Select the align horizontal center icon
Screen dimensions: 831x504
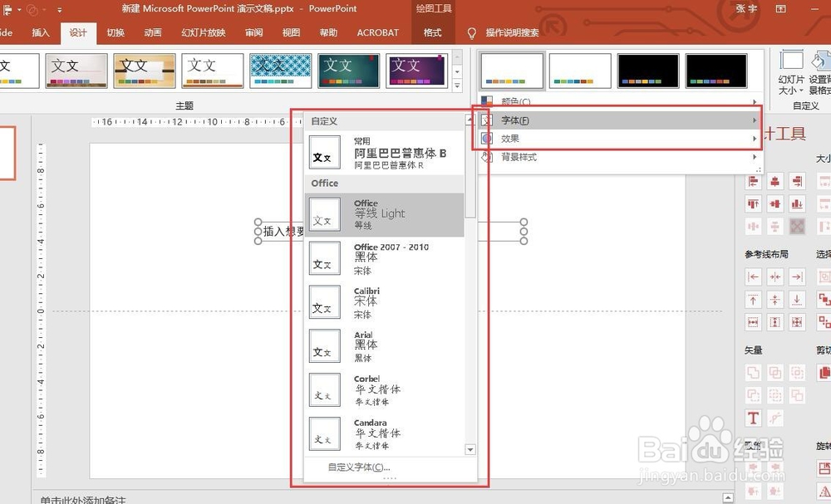(774, 182)
